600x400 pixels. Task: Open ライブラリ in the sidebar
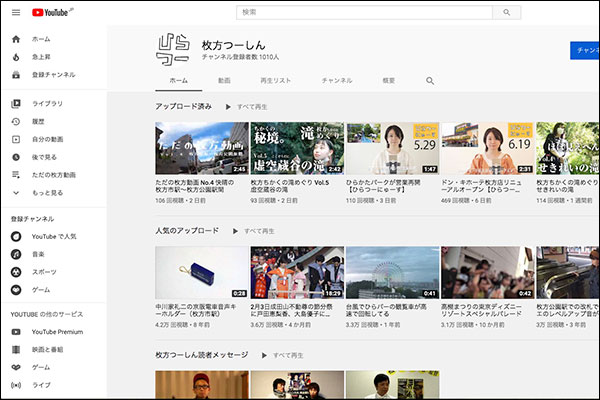46,103
